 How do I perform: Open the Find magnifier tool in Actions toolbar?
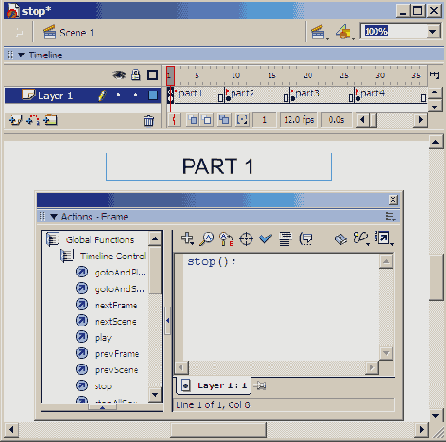click(x=207, y=239)
